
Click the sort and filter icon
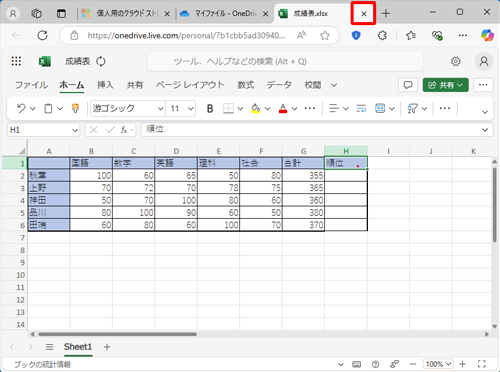412,108
